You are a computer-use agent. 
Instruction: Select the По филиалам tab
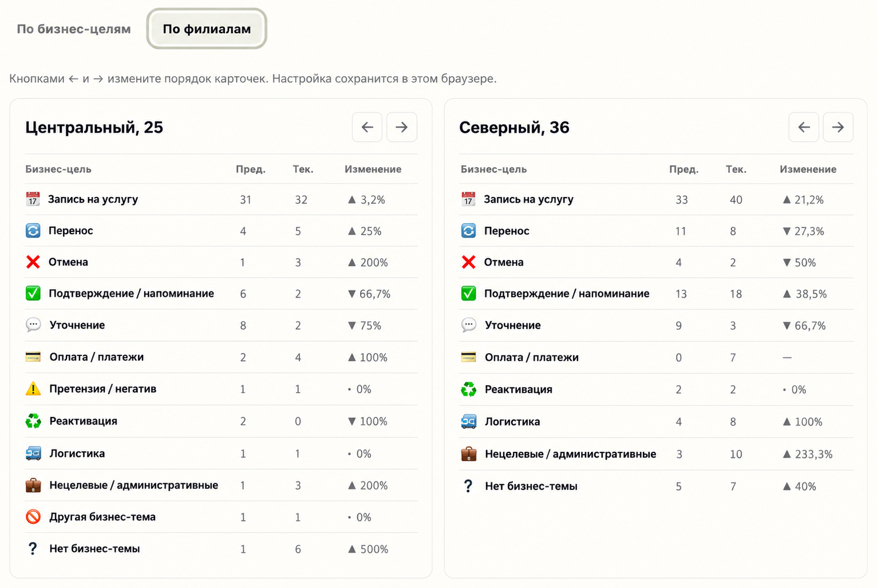pos(207,29)
